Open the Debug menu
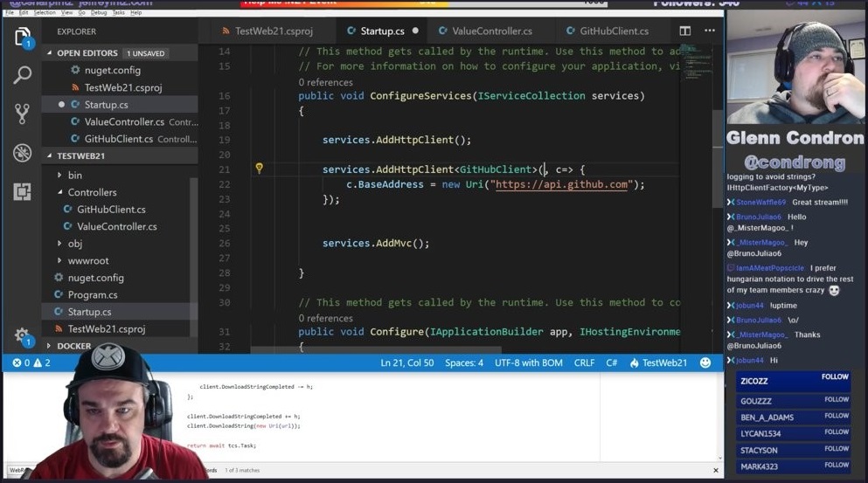This screenshot has width=868, height=483. [x=99, y=12]
